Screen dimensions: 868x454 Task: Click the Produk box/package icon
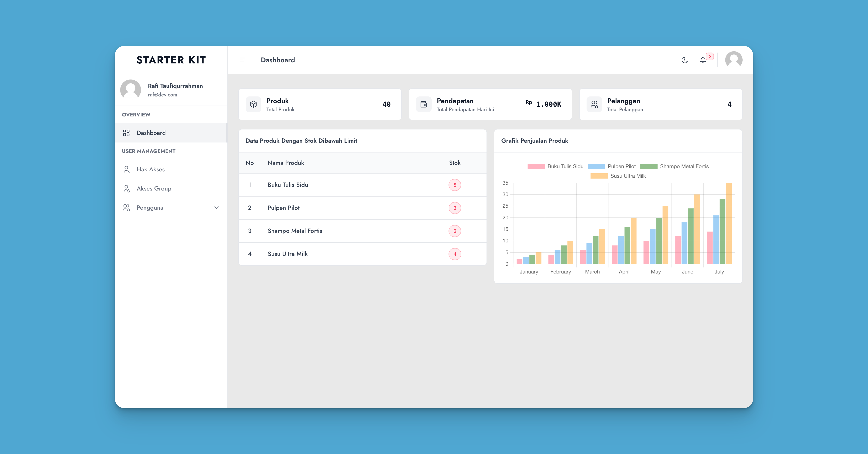pos(253,104)
